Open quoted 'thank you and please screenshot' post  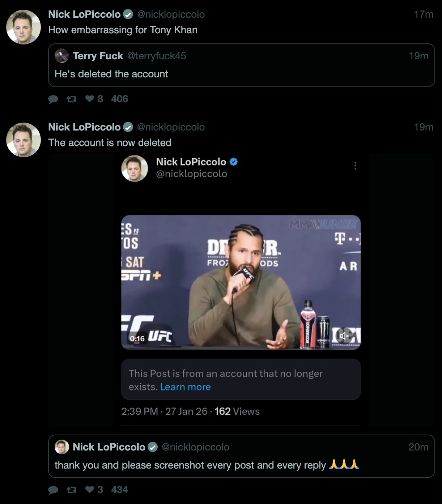[241, 465]
